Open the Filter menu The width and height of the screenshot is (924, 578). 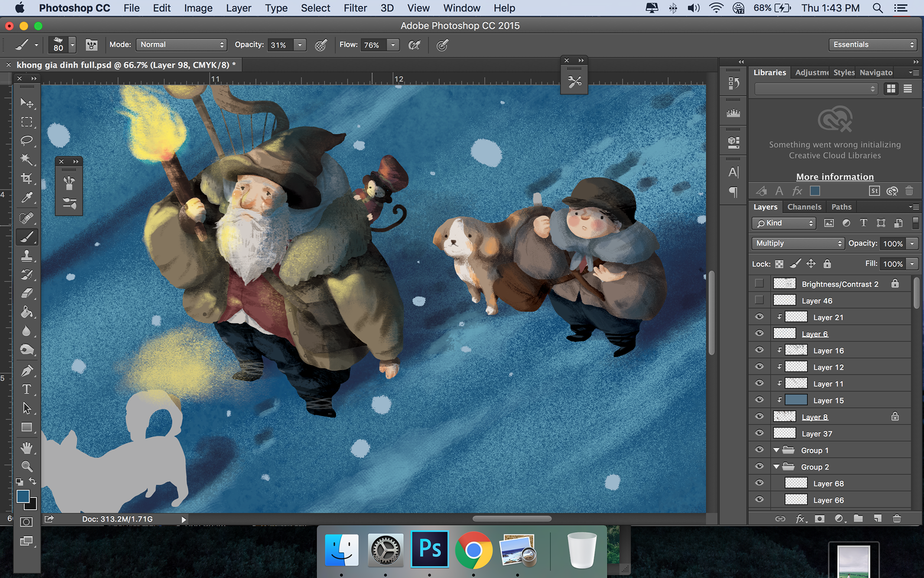[x=355, y=8]
